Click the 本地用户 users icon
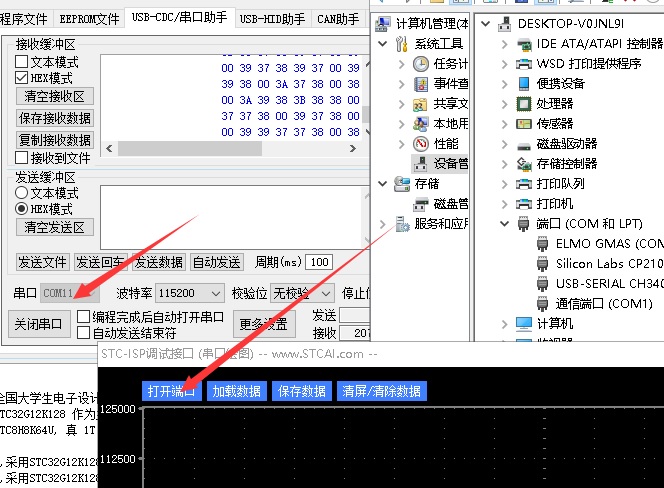664x488 pixels. coord(421,124)
